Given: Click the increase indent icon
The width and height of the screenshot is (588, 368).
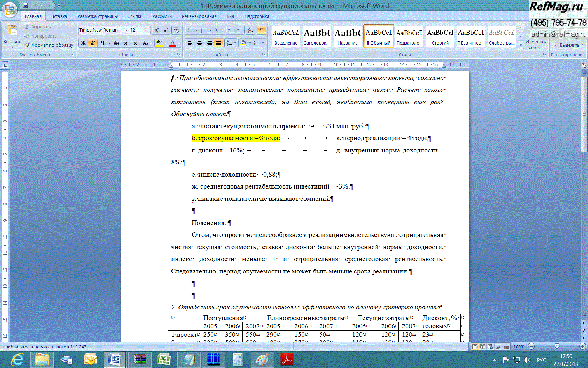Looking at the screenshot, I should click(x=240, y=30).
